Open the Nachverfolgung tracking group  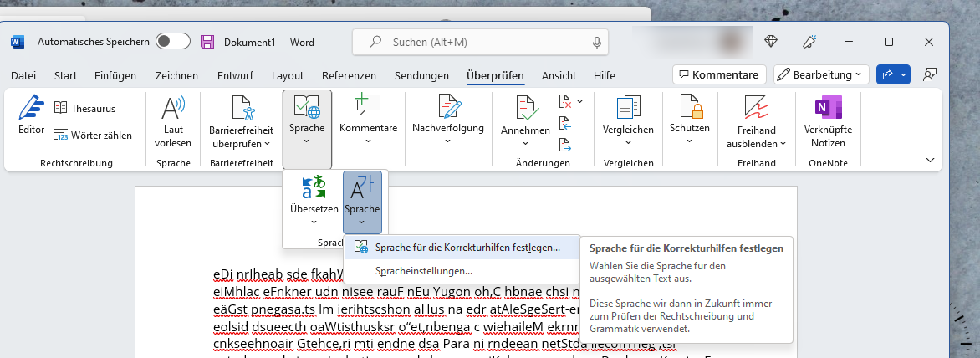(x=447, y=119)
